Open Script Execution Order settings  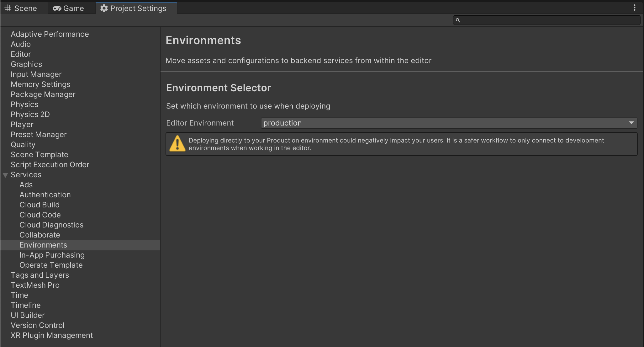(x=50, y=165)
